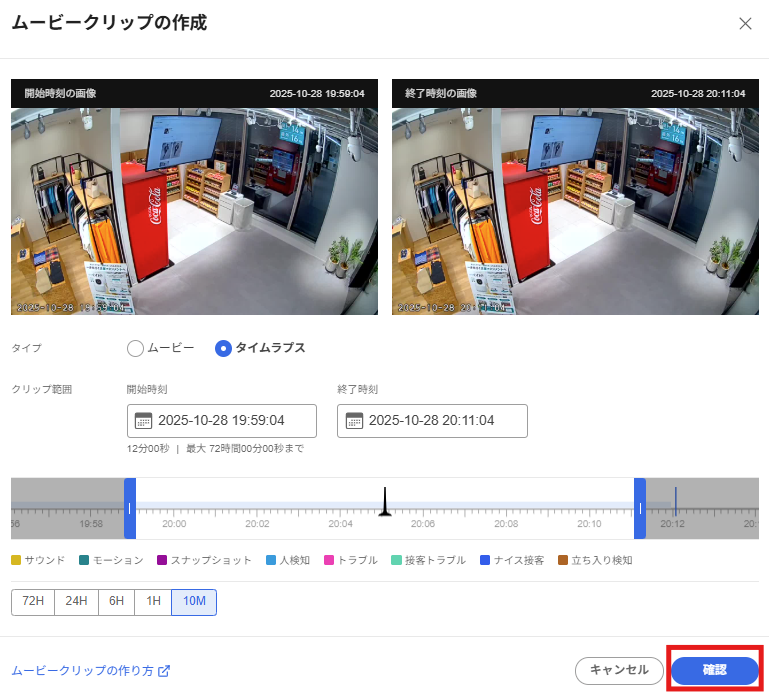
Task: Click the 20:00 timeline label
Action: point(174,524)
